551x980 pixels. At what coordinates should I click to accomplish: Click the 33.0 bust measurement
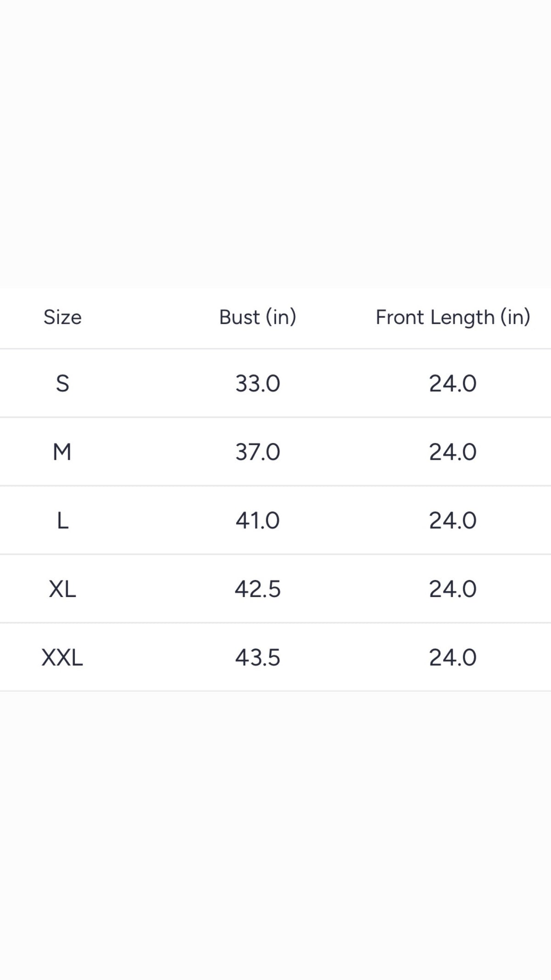tap(258, 383)
